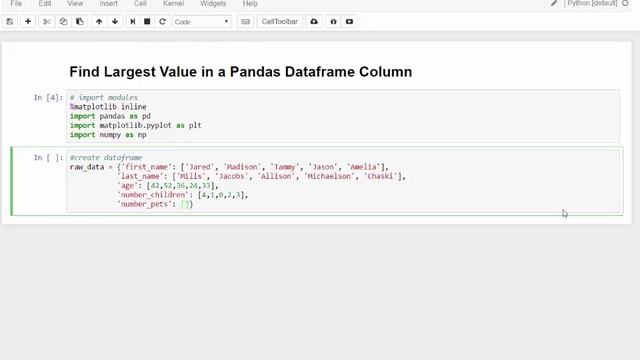Screen dimensions: 640x360
Task: Click the Python [default] kernel name
Action: click(x=592, y=3)
